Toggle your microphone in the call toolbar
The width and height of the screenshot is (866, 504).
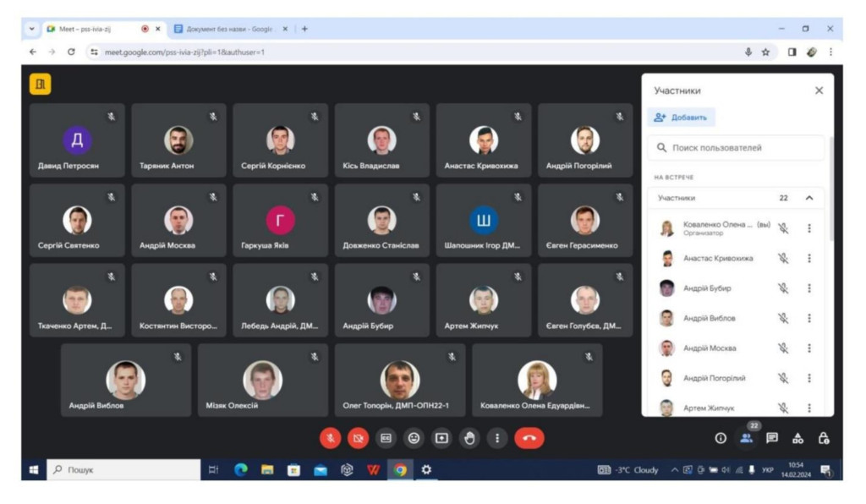330,438
